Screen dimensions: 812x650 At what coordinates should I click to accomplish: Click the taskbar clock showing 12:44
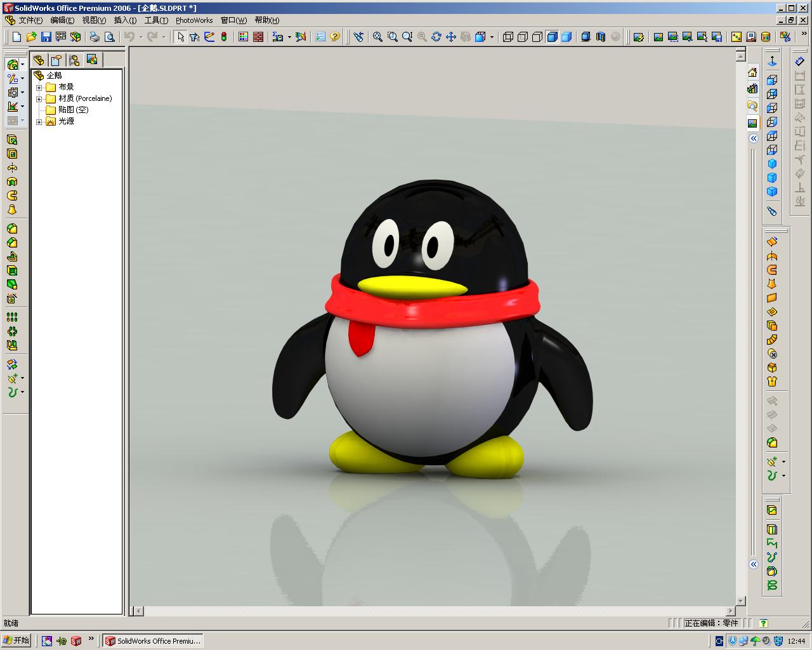[796, 641]
